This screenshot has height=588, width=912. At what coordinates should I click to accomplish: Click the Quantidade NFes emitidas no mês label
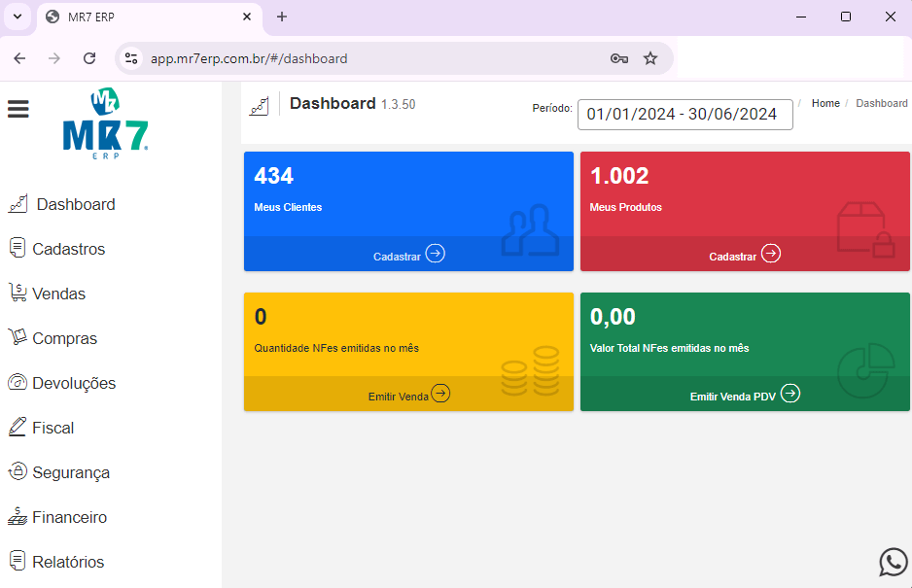pos(336,348)
